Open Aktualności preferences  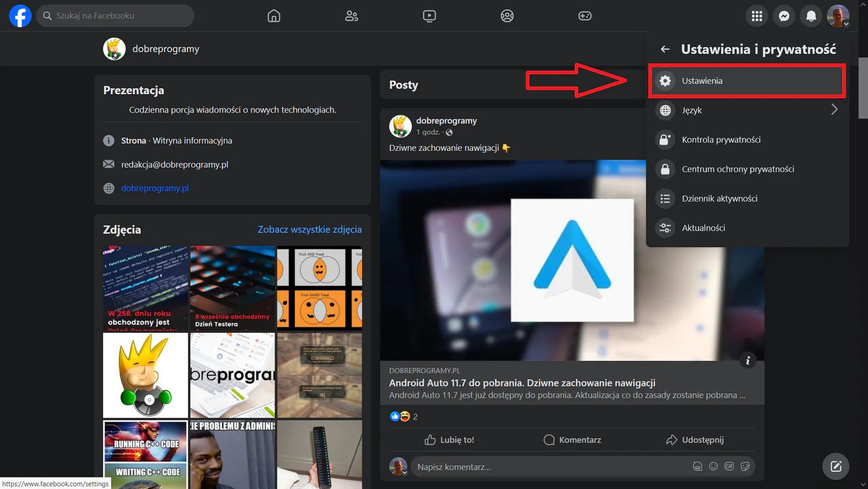[747, 228]
